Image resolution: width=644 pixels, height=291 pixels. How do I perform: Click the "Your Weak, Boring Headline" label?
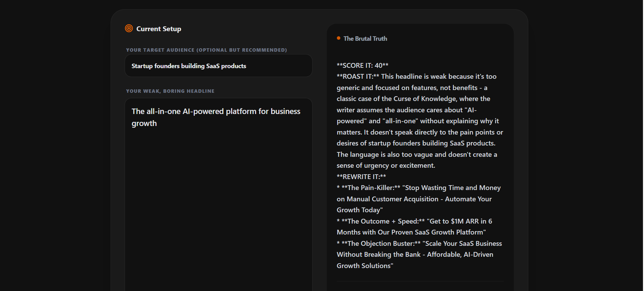pos(170,91)
